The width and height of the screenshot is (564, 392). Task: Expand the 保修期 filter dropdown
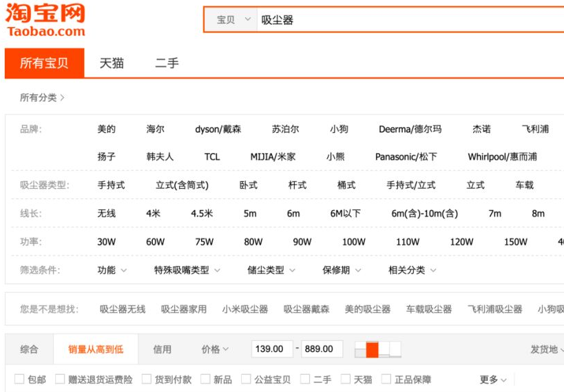coord(342,270)
